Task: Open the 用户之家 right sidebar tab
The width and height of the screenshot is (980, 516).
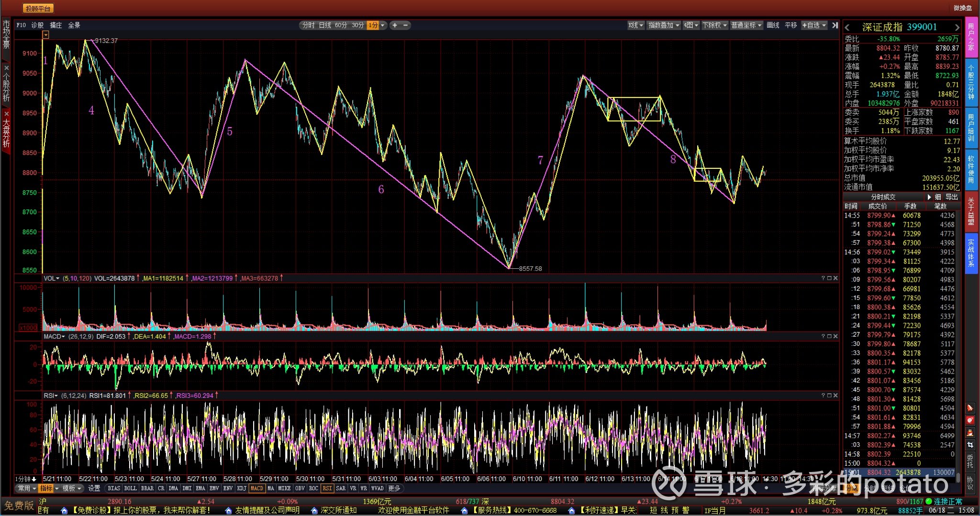Action: pyautogui.click(x=971, y=37)
